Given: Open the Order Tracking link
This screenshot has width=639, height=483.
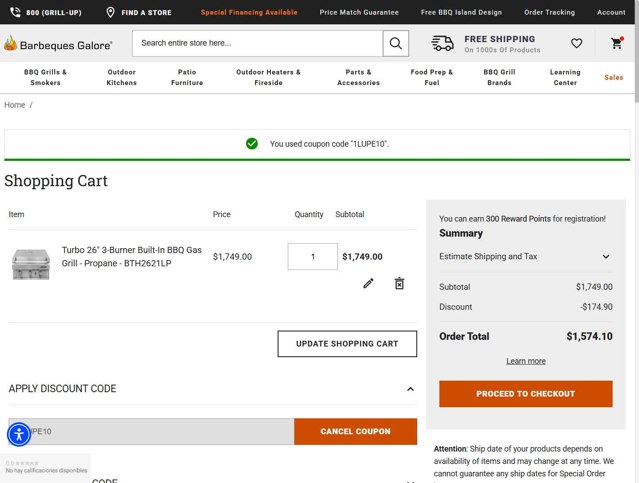Looking at the screenshot, I should click(x=549, y=12).
